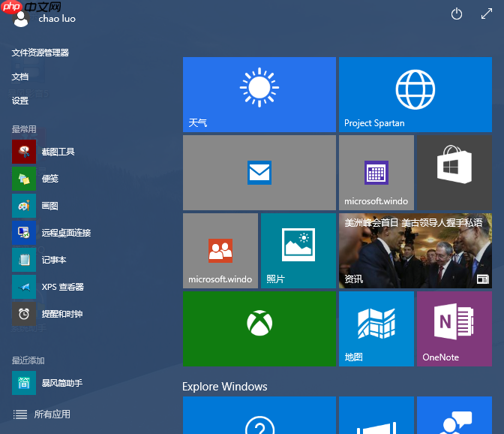Launch the green Xbox tile

[x=259, y=329]
